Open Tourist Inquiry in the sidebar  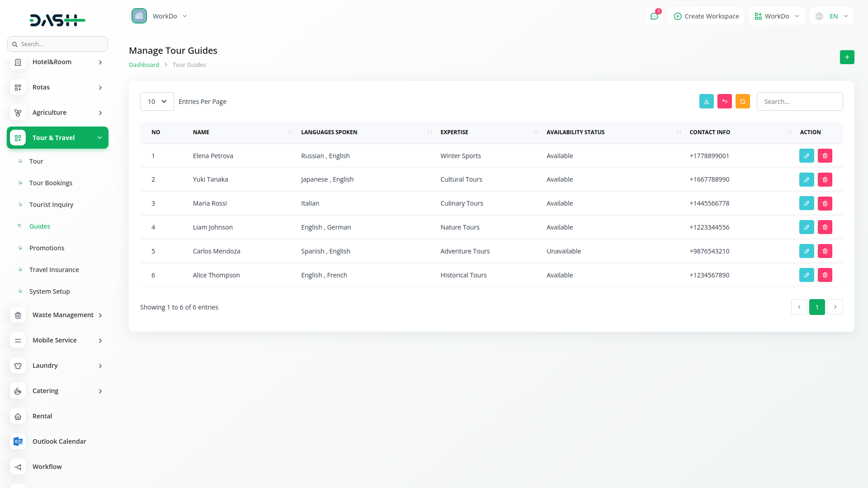[51, 205]
